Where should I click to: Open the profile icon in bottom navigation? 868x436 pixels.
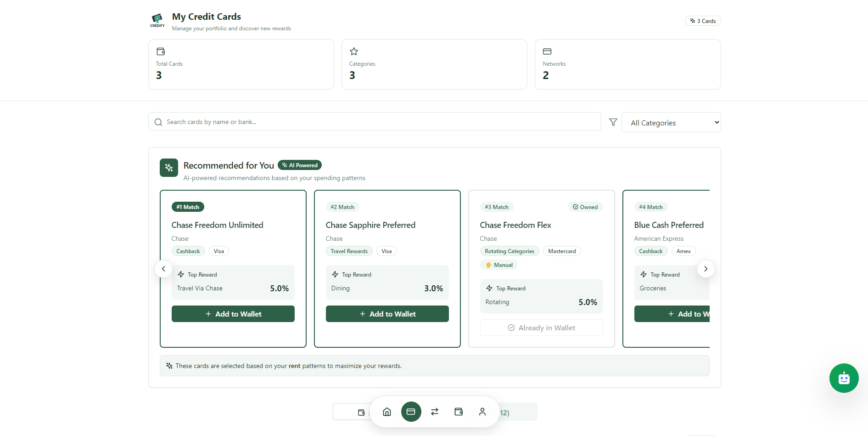[x=482, y=412]
